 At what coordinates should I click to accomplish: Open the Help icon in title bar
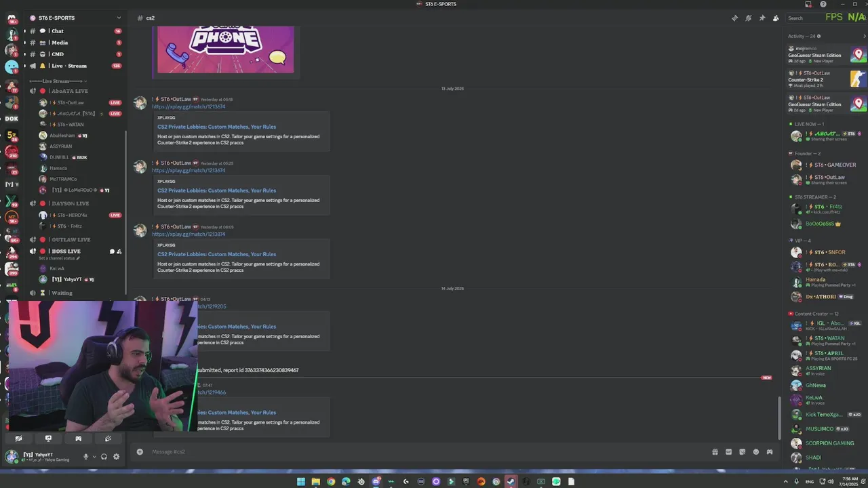click(x=823, y=4)
